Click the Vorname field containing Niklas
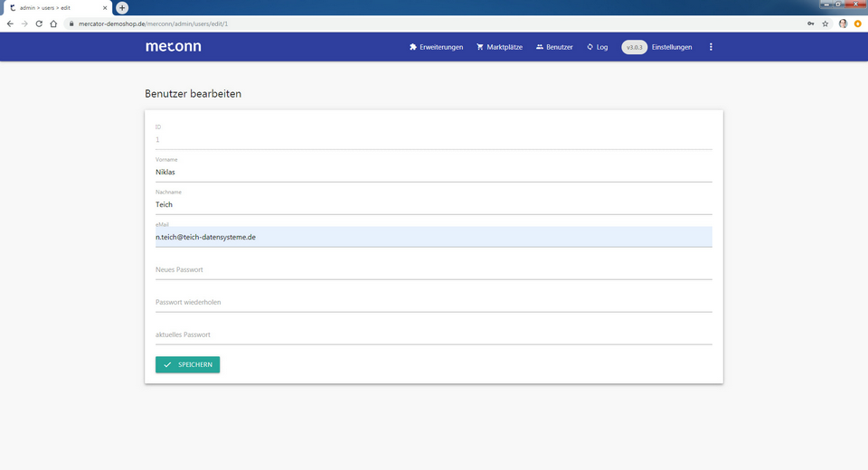This screenshot has width=868, height=470. (433, 172)
